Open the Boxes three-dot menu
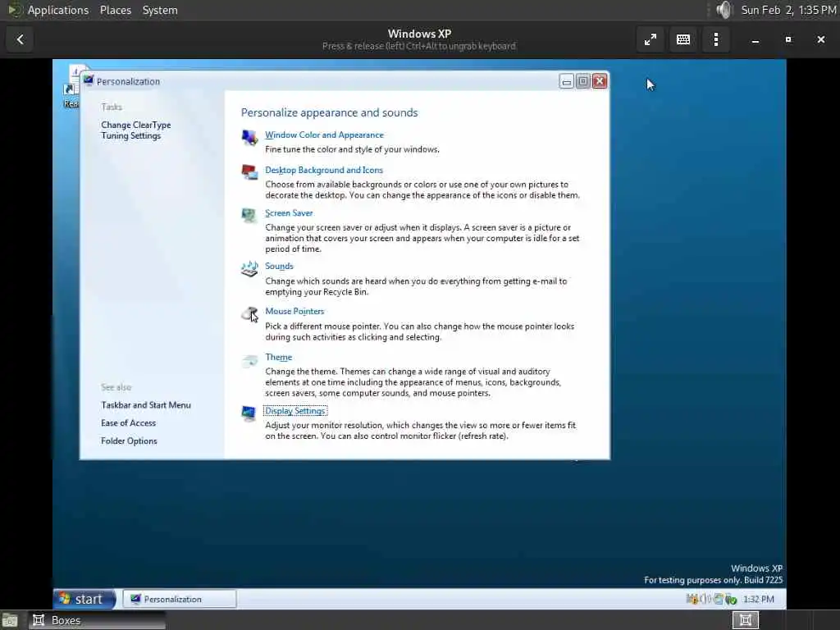The image size is (840, 630). 715,39
